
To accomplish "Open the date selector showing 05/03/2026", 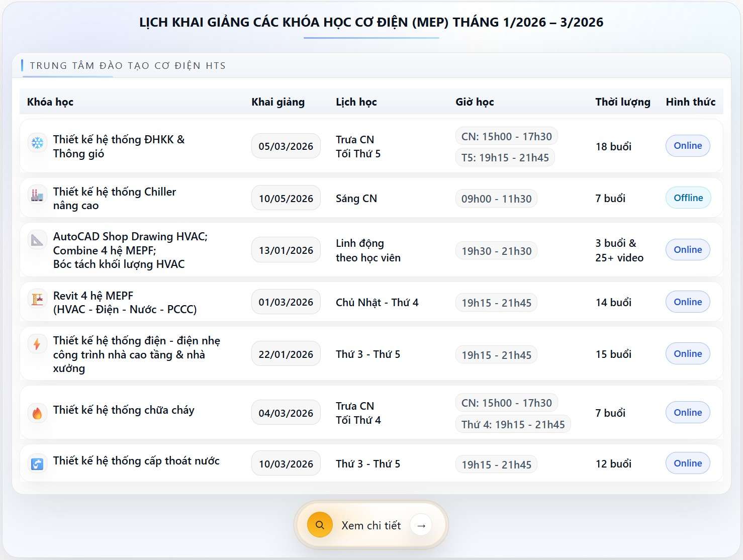I will click(286, 146).
